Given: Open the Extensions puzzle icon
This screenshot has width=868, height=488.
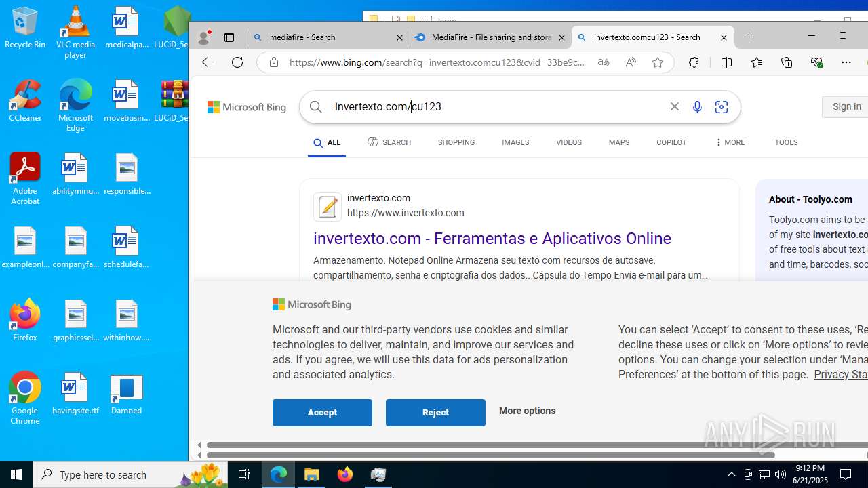Looking at the screenshot, I should click(694, 62).
